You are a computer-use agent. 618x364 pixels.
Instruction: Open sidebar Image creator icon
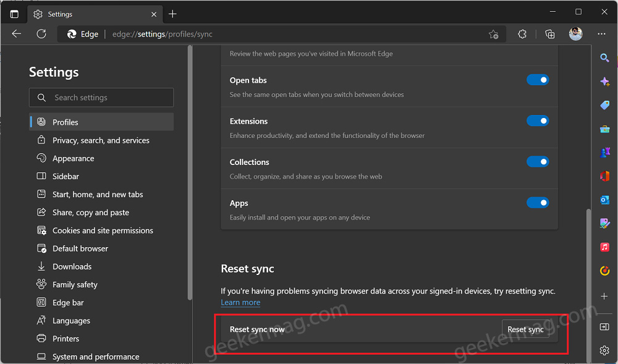click(604, 223)
